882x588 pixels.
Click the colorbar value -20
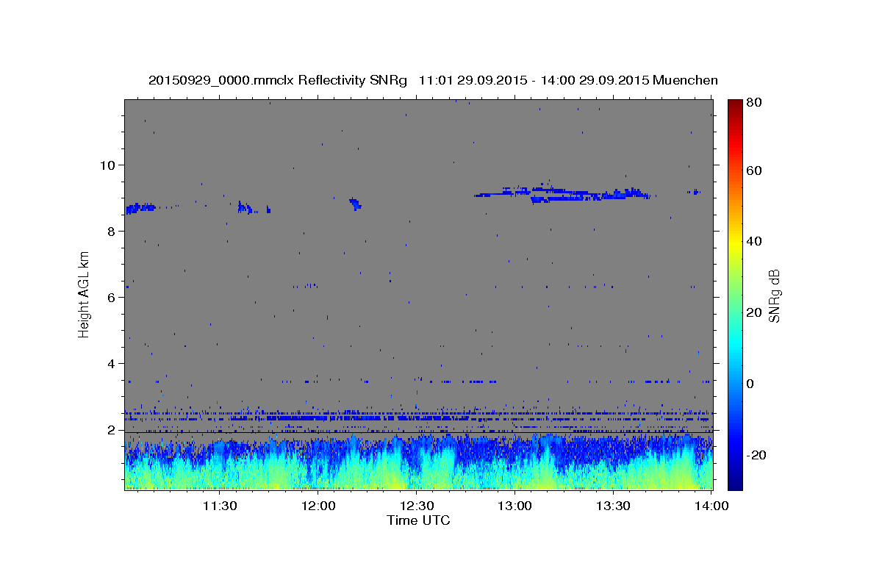coord(756,455)
